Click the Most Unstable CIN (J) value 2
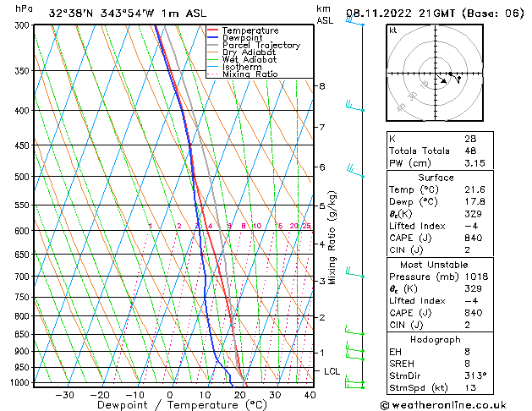Viewport: 532px width, 411px height. pyautogui.click(x=467, y=325)
